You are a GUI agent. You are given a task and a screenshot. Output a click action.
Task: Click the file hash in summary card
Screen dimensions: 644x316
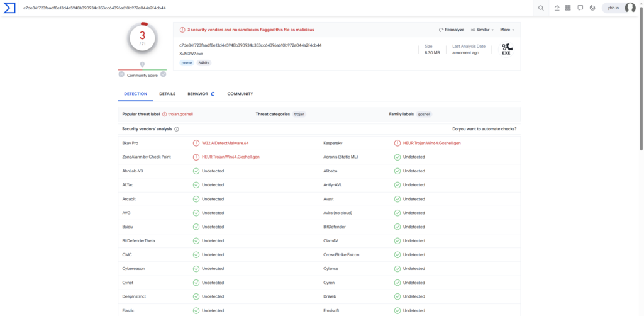click(x=250, y=45)
